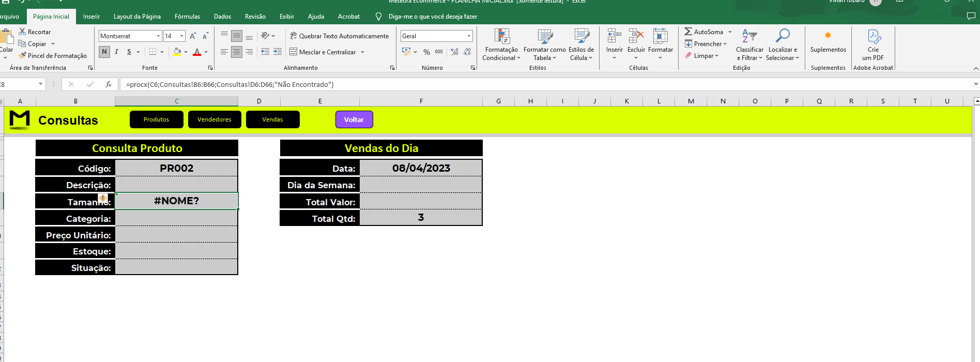Viewport: 980px width, 362px height.
Task: Switch to the Fórmulas tab
Action: click(x=187, y=17)
